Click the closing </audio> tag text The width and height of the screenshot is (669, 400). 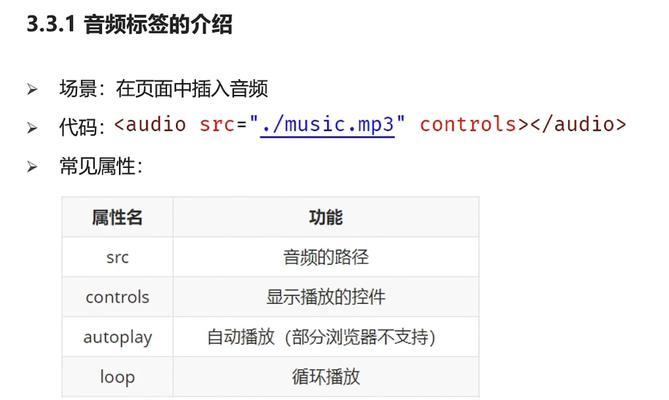coord(578,125)
